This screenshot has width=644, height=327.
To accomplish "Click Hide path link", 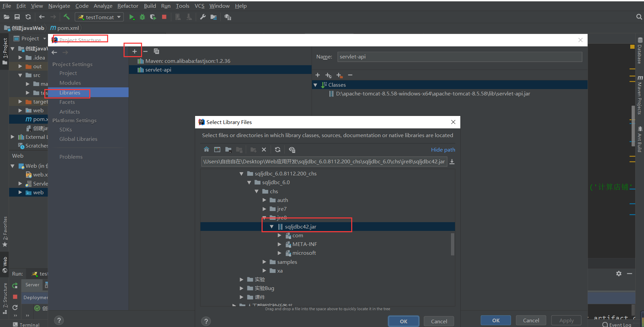I will (x=443, y=150).
